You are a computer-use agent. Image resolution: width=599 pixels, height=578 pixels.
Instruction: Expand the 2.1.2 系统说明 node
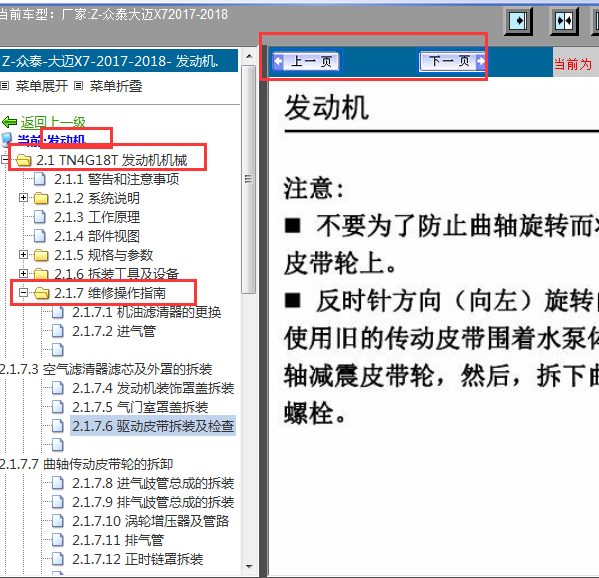[23, 198]
